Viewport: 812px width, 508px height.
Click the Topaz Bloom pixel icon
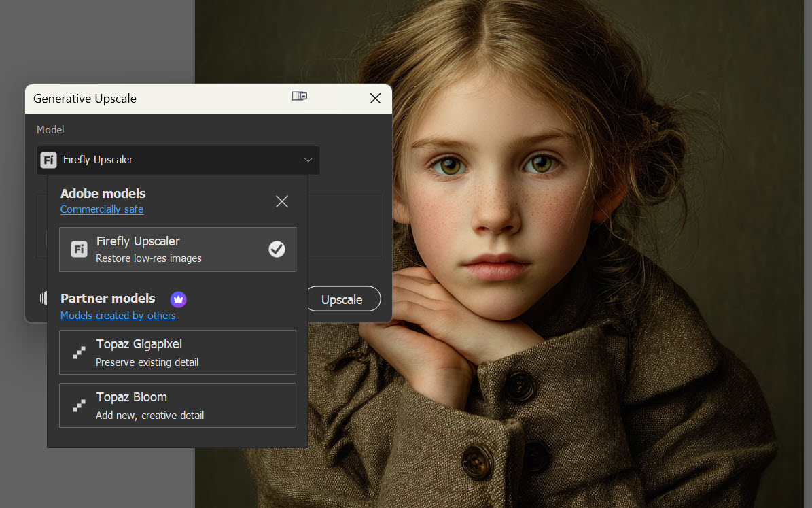[x=80, y=405]
